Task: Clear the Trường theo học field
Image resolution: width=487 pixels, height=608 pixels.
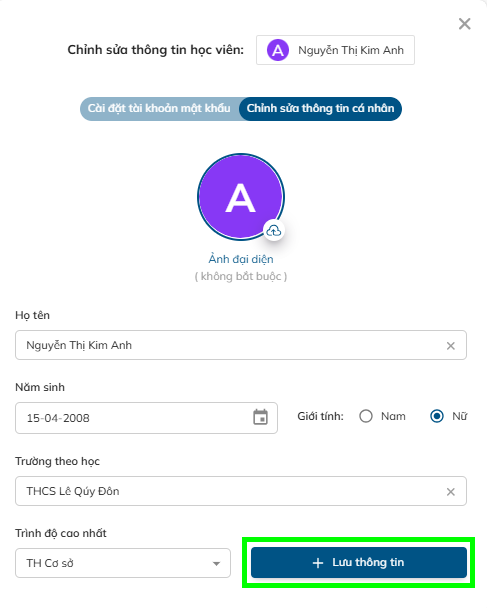Action: coord(451,492)
